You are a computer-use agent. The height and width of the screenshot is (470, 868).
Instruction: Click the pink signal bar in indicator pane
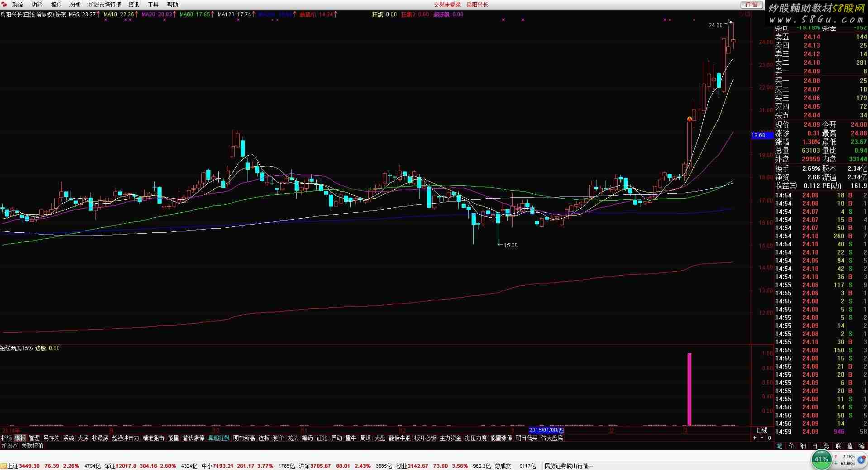tap(689, 389)
